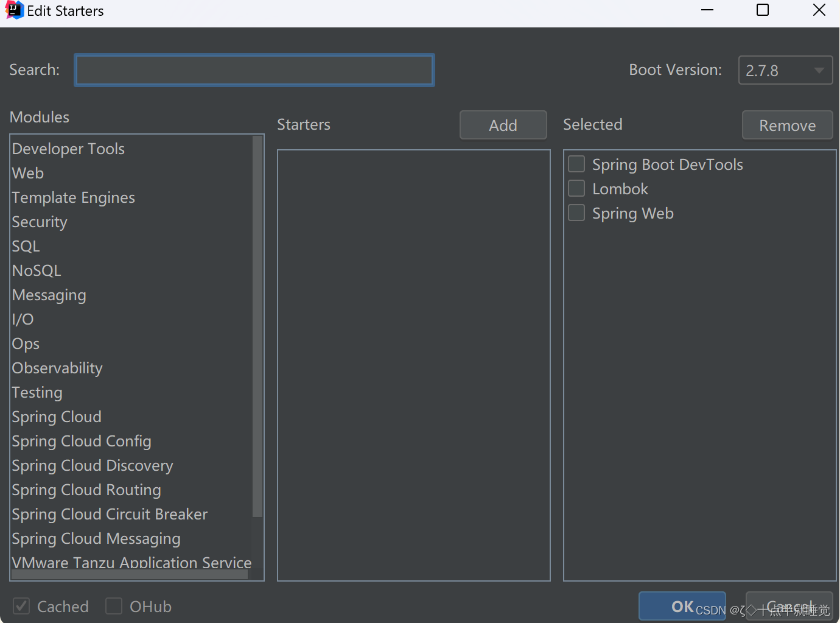840x623 pixels.
Task: Enable the OHub checkbox
Action: [x=114, y=606]
